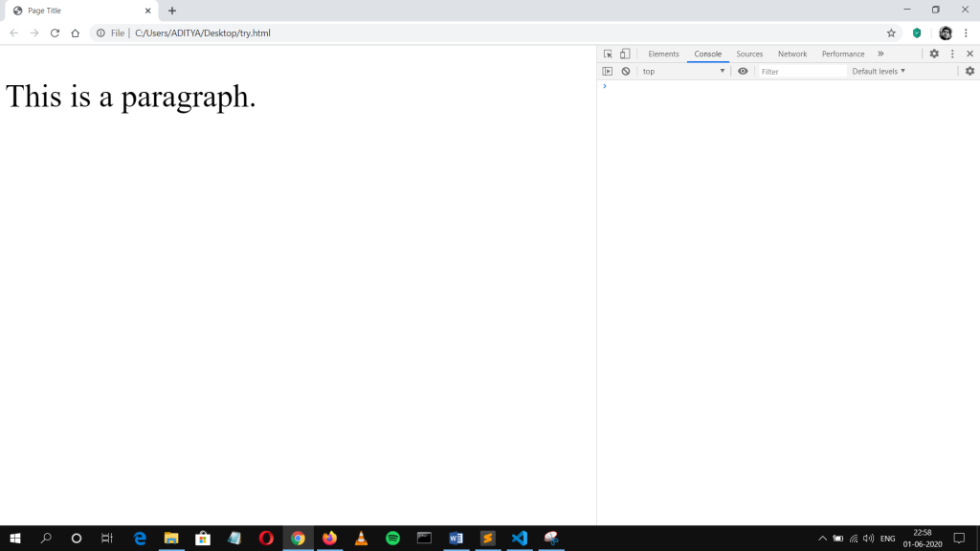The width and height of the screenshot is (980, 551).
Task: Switch to the Elements tab
Action: (663, 55)
